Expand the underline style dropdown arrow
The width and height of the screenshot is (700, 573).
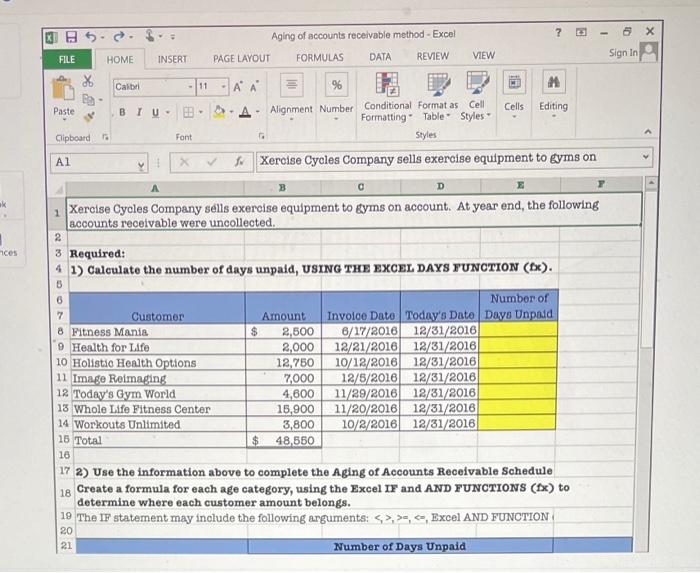pos(168,112)
